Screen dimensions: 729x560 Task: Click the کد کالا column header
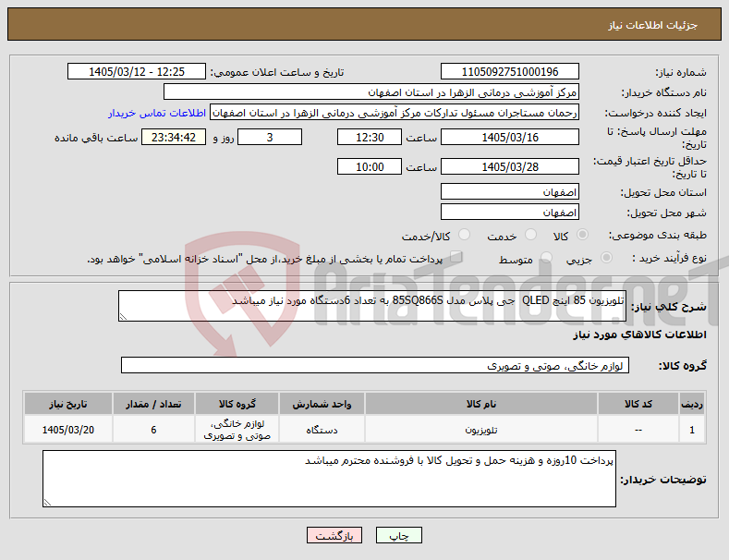[x=638, y=404]
